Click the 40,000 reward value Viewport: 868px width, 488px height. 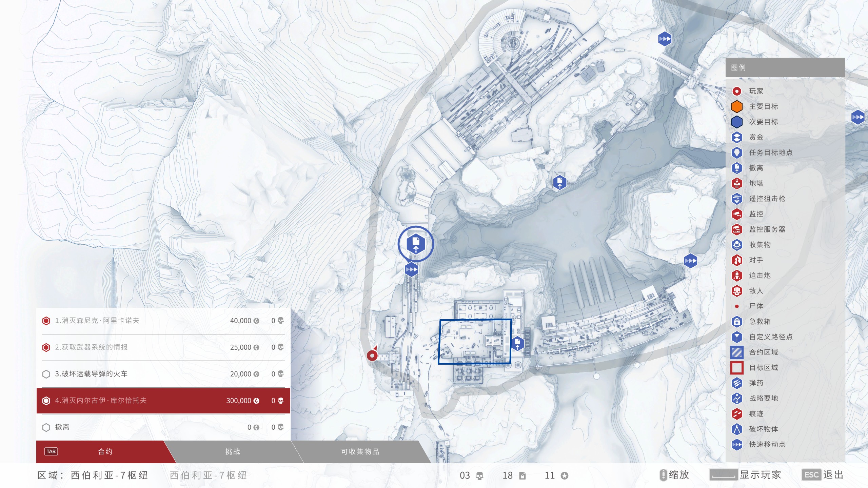pos(241,321)
